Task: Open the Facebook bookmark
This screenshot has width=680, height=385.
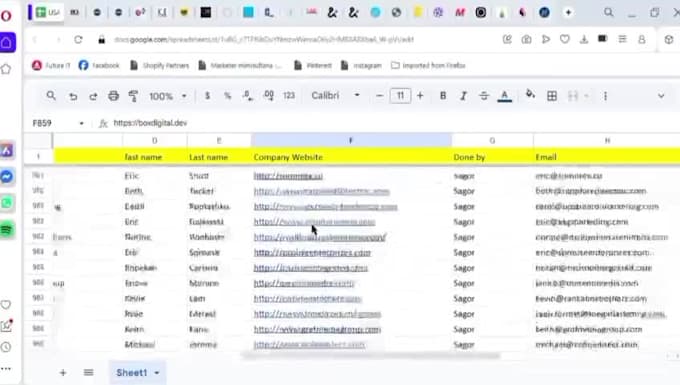Action: pos(99,65)
